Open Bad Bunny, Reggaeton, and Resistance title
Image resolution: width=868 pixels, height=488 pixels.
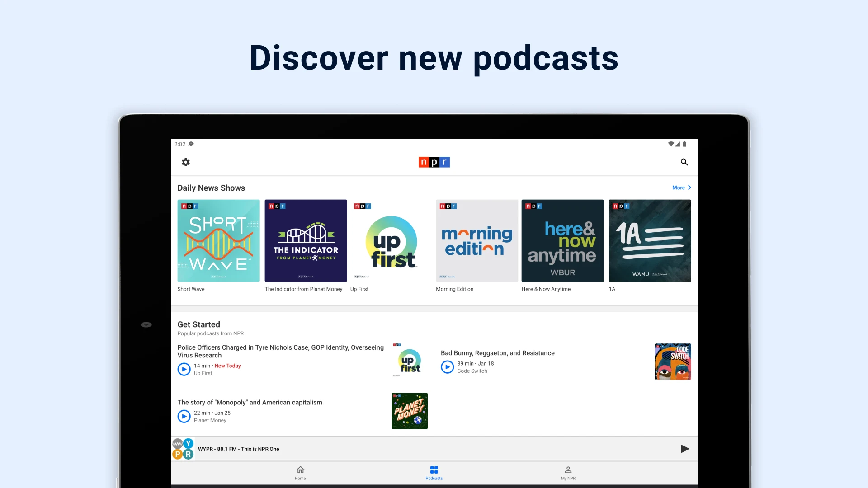(x=497, y=353)
